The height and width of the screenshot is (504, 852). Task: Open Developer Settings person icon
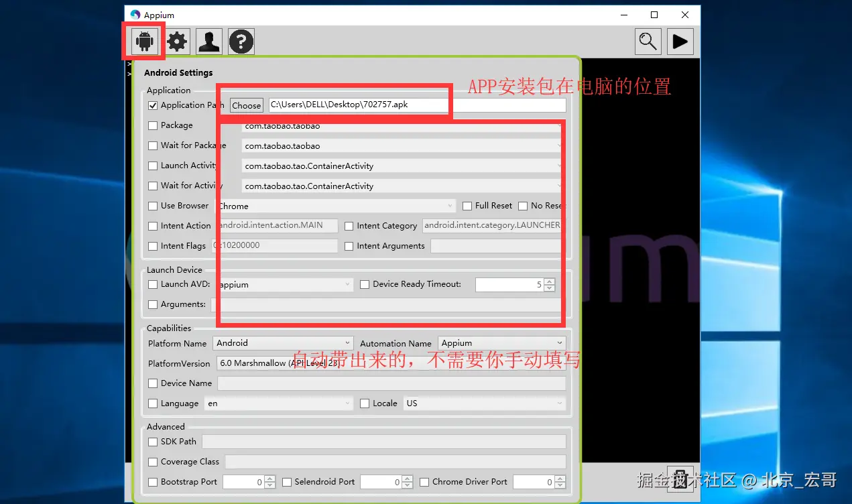click(x=209, y=42)
